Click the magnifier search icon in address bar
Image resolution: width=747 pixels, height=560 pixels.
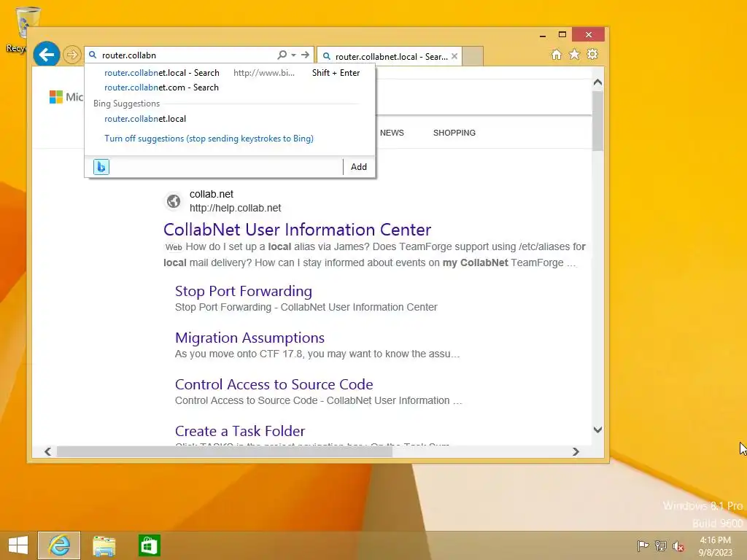pyautogui.click(x=282, y=55)
